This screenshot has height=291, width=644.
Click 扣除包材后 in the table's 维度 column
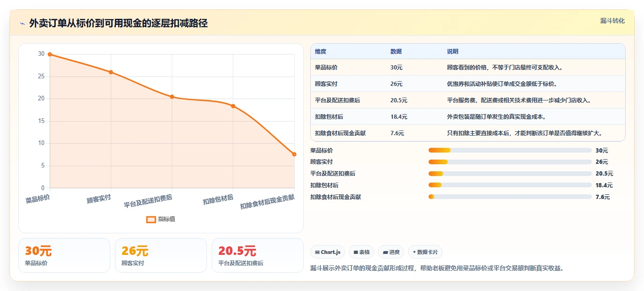tap(329, 117)
